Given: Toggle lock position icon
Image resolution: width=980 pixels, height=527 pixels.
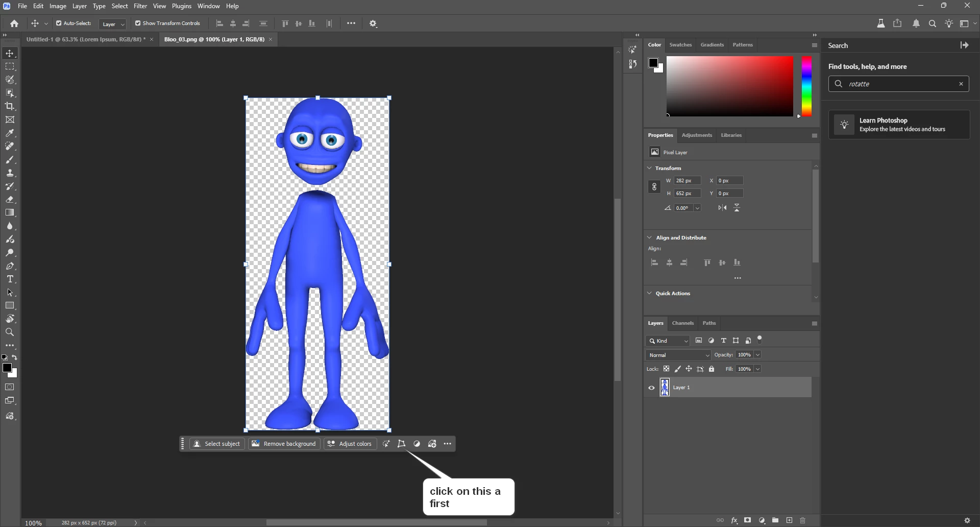Looking at the screenshot, I should (689, 369).
